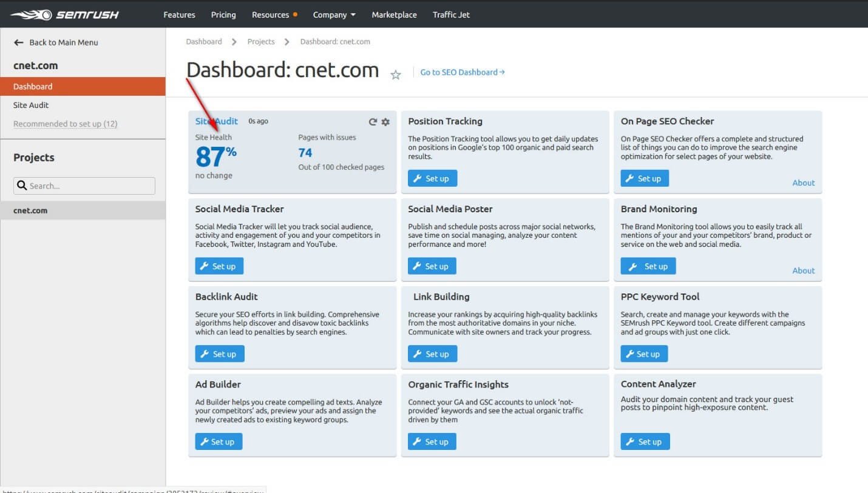Image resolution: width=868 pixels, height=493 pixels.
Task: Click the 'Out of 100 checked pages' text
Action: click(341, 167)
